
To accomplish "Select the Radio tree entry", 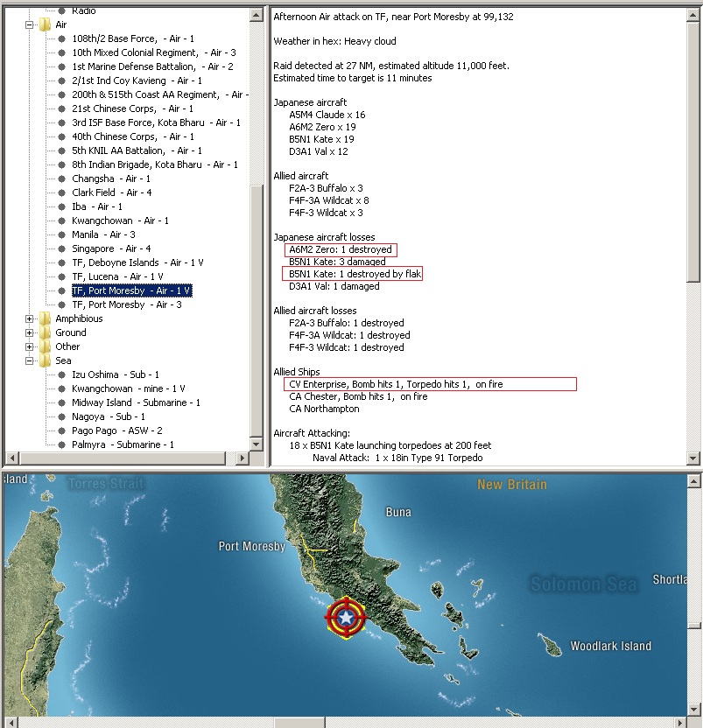I will (84, 10).
